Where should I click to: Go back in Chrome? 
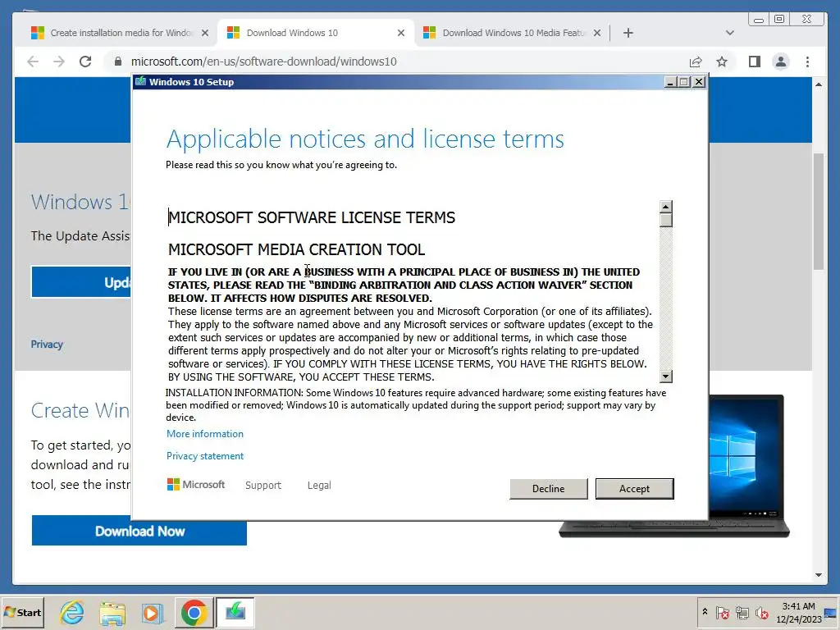(33, 62)
